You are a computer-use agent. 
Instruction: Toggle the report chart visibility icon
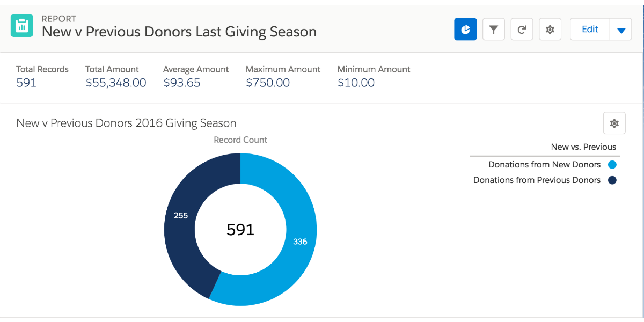[x=465, y=29]
